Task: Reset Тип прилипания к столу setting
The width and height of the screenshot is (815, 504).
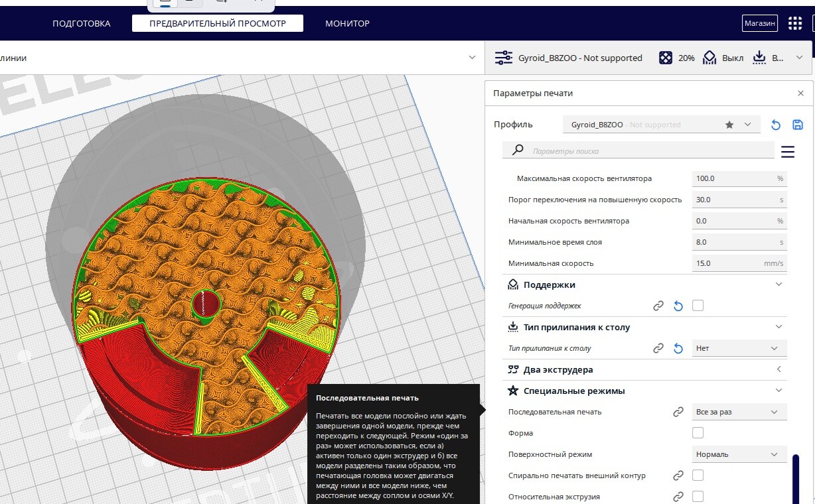Action: (x=678, y=348)
